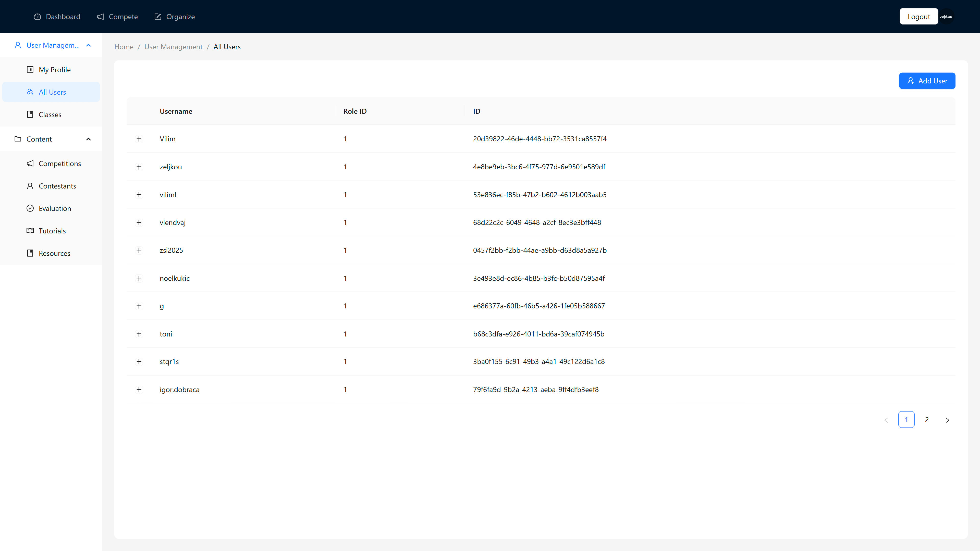980x551 pixels.
Task: Open the Resources menu item
Action: pyautogui.click(x=54, y=253)
